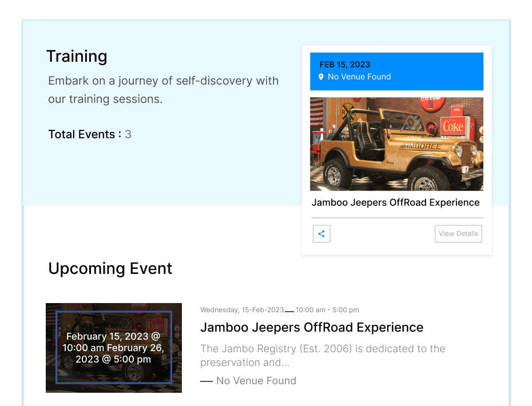Click the event count number 3
This screenshot has height=406, width=532.
(x=128, y=134)
